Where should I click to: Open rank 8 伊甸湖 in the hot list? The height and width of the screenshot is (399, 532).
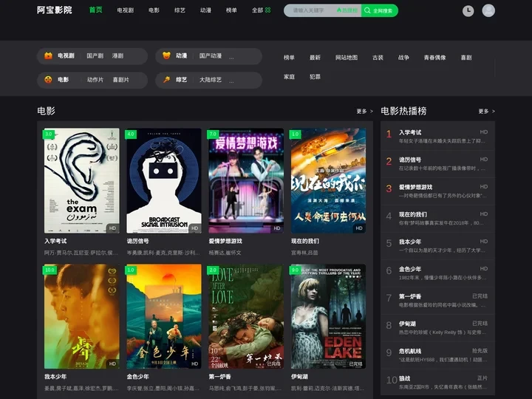tap(437, 328)
